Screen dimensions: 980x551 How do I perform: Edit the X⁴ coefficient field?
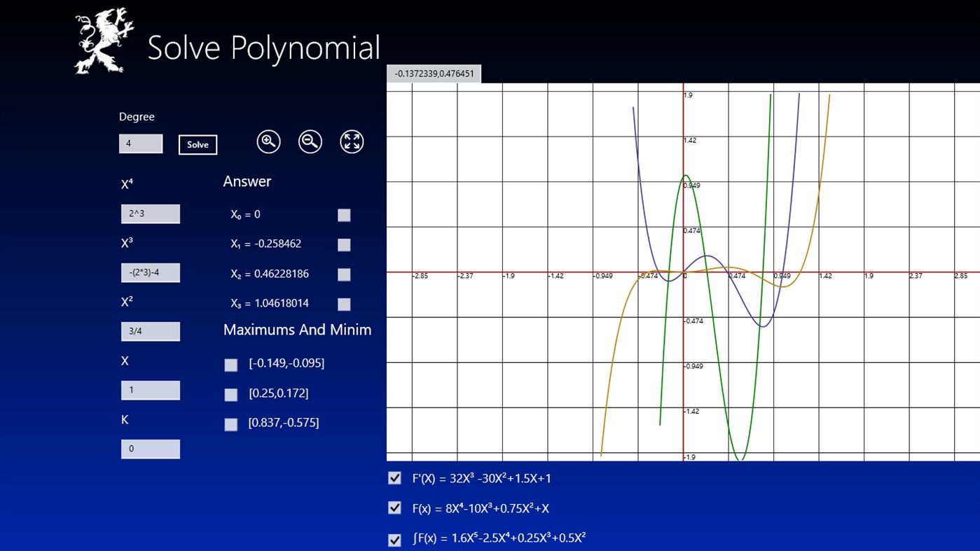coord(150,214)
